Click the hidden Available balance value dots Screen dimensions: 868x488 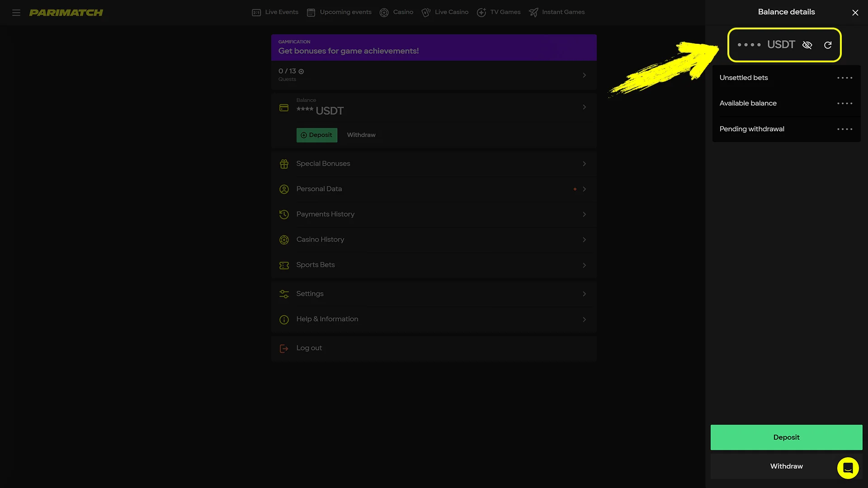(x=844, y=104)
